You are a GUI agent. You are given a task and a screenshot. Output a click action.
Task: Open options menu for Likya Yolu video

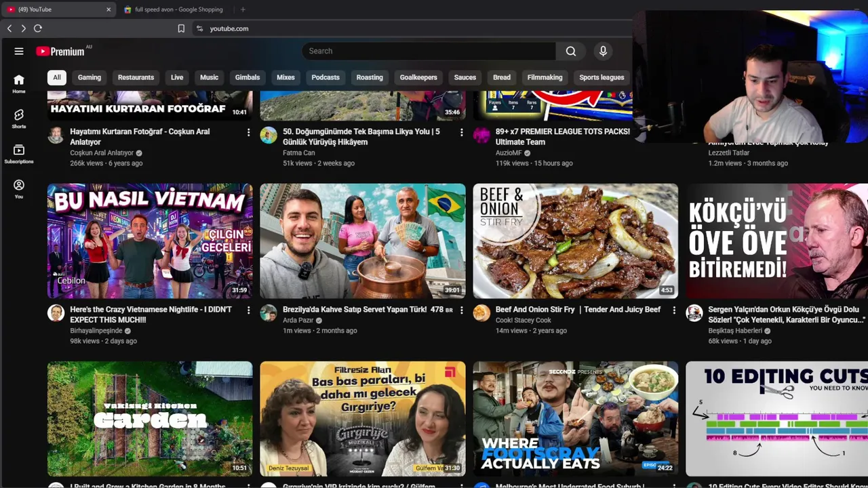[x=461, y=132]
